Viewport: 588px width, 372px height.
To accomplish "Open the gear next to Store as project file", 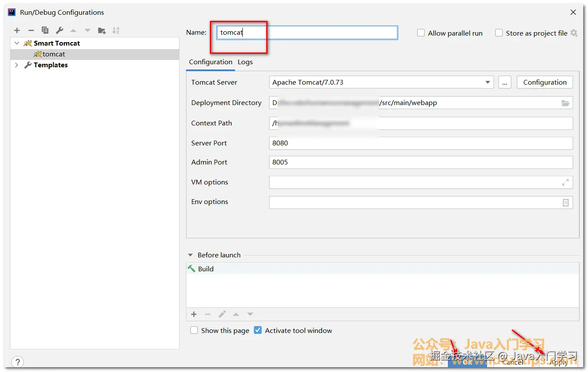I will [574, 33].
